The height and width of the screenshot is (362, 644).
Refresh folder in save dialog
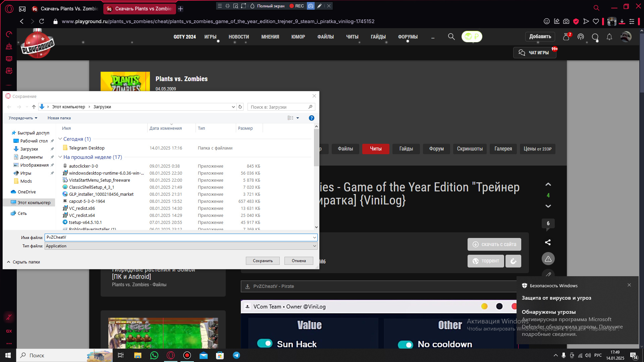240,107
